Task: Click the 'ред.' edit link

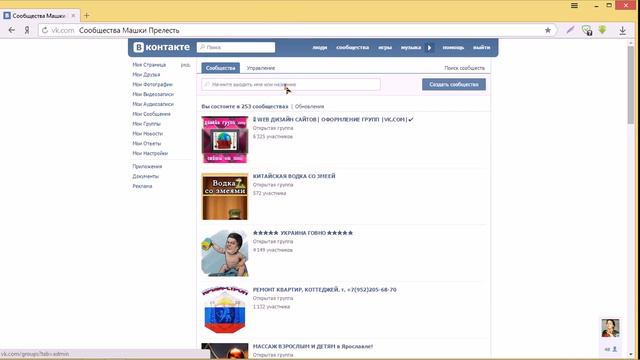Action: click(186, 65)
